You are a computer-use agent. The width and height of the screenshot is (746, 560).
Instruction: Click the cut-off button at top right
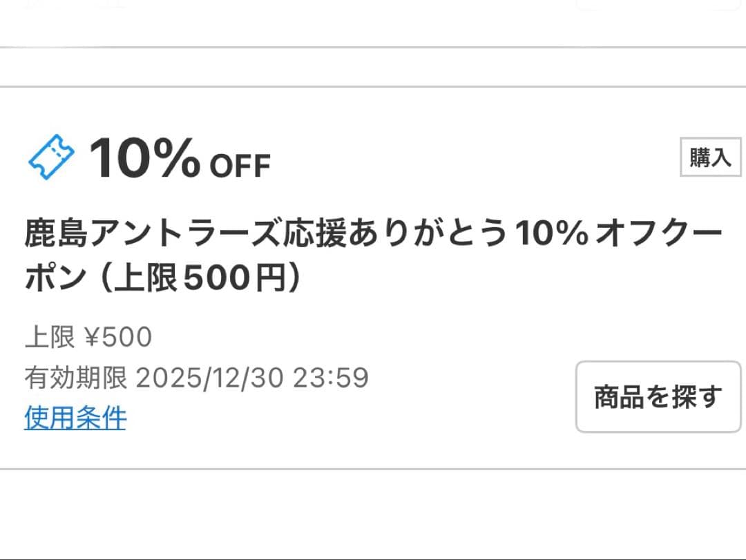658,4
